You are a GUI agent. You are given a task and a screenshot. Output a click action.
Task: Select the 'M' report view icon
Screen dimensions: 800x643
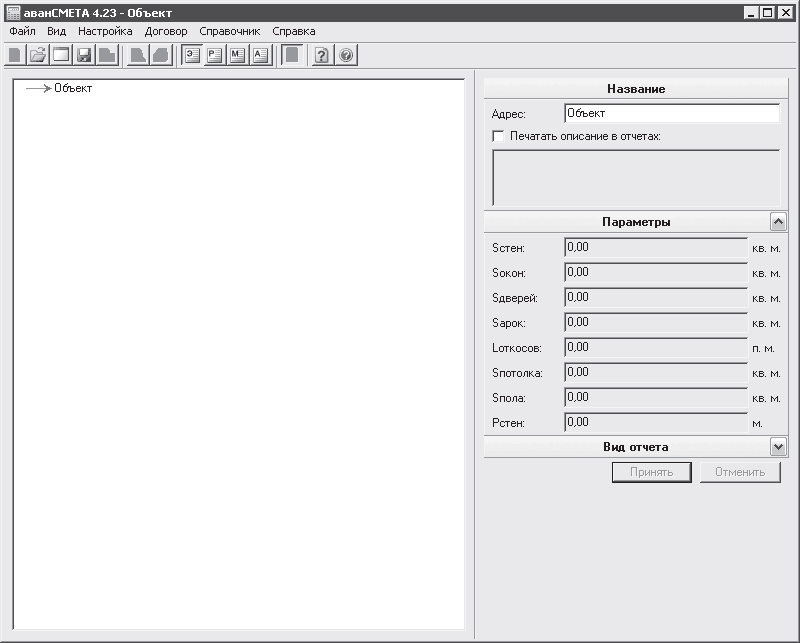pyautogui.click(x=238, y=55)
